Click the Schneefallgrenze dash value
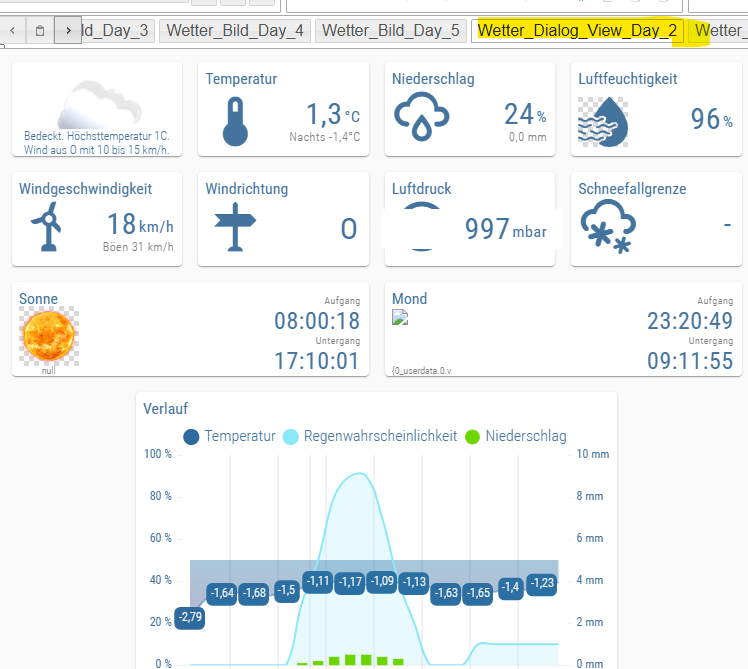The width and height of the screenshot is (748, 669). (x=727, y=224)
